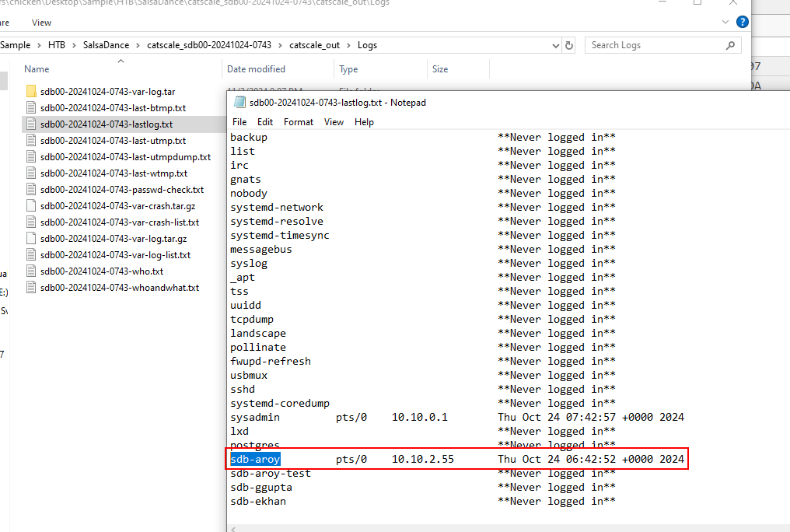Click the Notepad horizontal scrollbar left arrow
This screenshot has height=532, width=790.
pos(232,529)
